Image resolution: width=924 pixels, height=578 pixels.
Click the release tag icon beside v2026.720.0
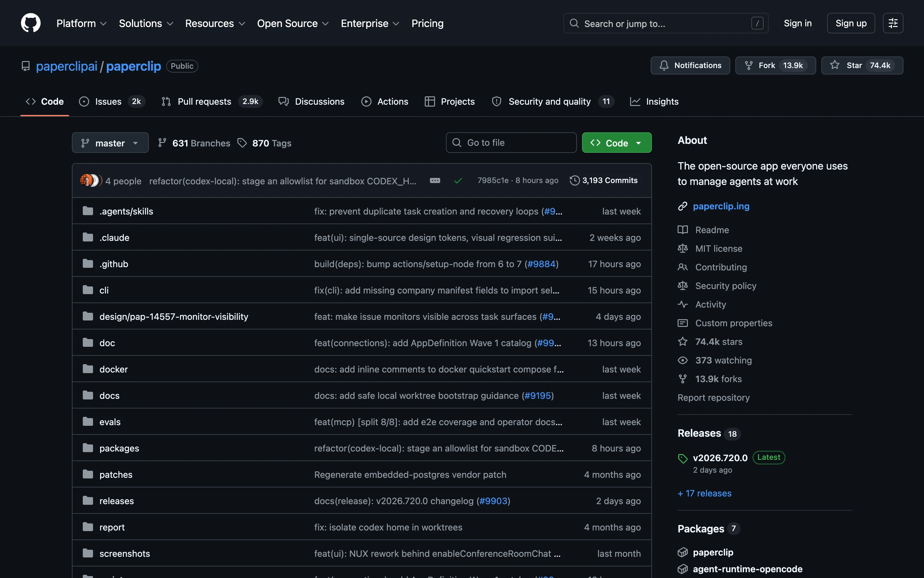(x=683, y=458)
